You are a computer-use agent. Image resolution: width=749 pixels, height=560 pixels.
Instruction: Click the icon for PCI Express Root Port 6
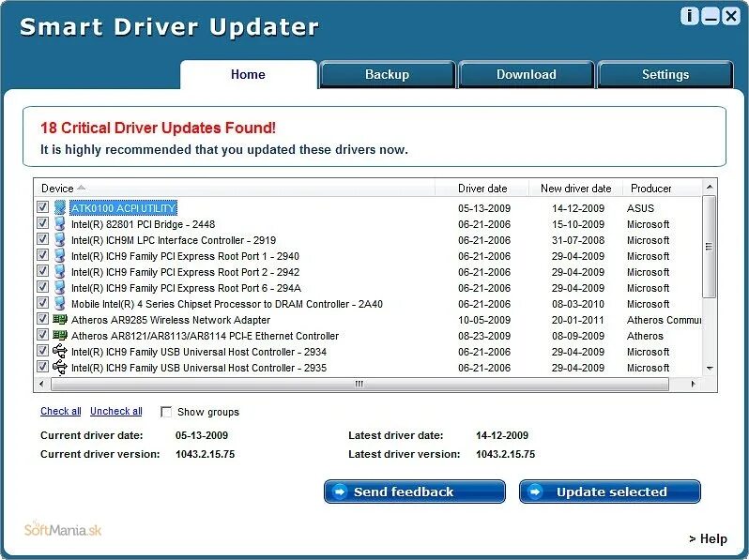60,287
